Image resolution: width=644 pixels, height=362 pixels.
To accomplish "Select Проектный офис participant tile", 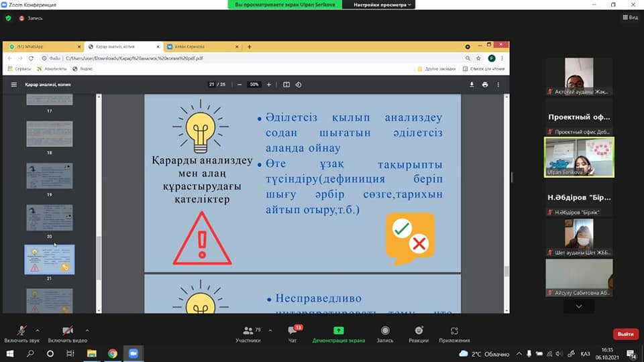I will point(579,117).
